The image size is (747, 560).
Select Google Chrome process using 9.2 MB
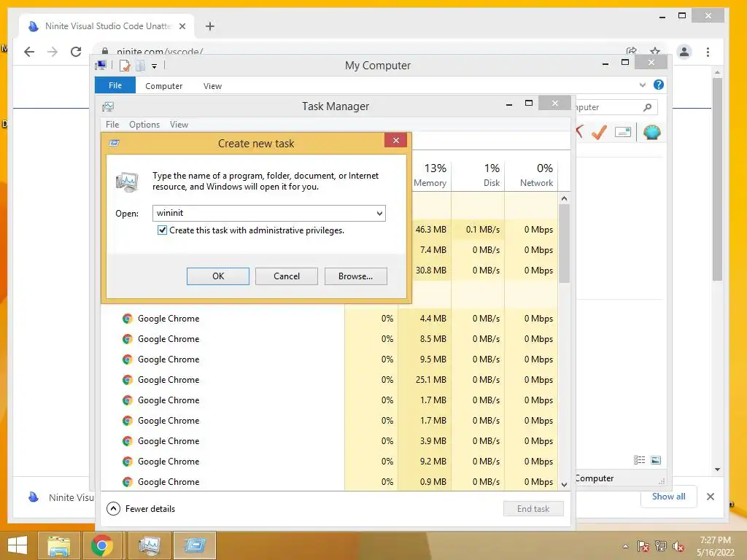click(329, 462)
